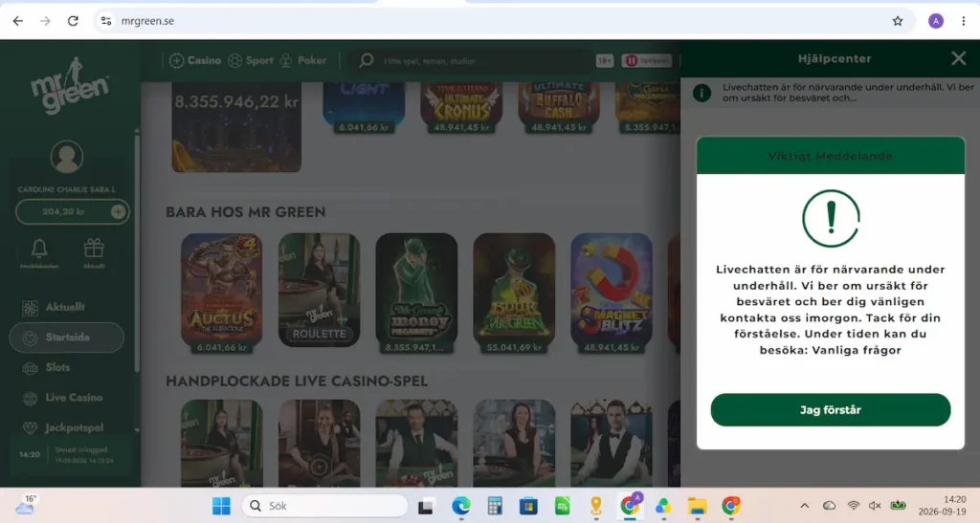Click the info icon in maintenance banner
Viewport: 980px width, 523px height.
pos(702,93)
